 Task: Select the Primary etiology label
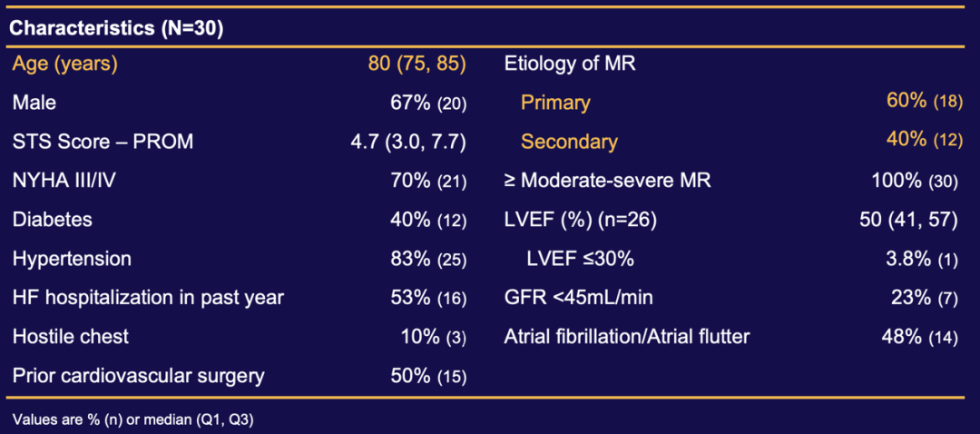(555, 103)
